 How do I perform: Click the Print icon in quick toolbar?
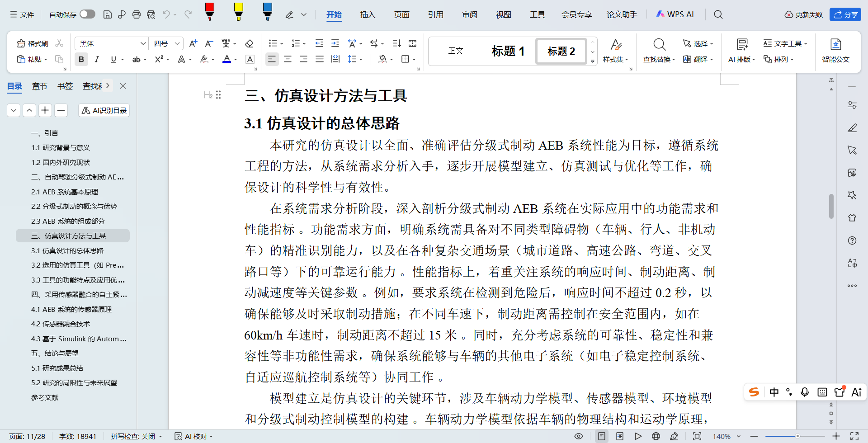pos(137,14)
